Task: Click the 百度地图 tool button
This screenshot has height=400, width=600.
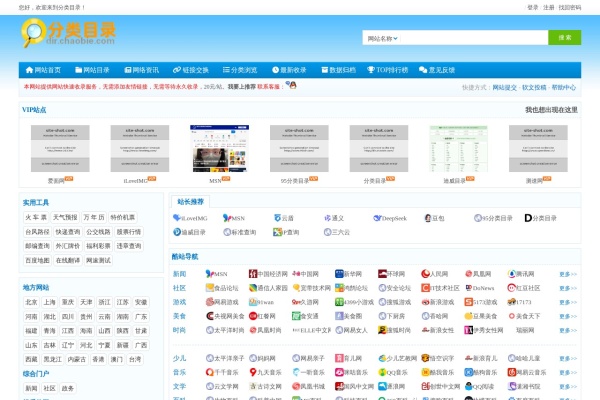Action: point(37,261)
